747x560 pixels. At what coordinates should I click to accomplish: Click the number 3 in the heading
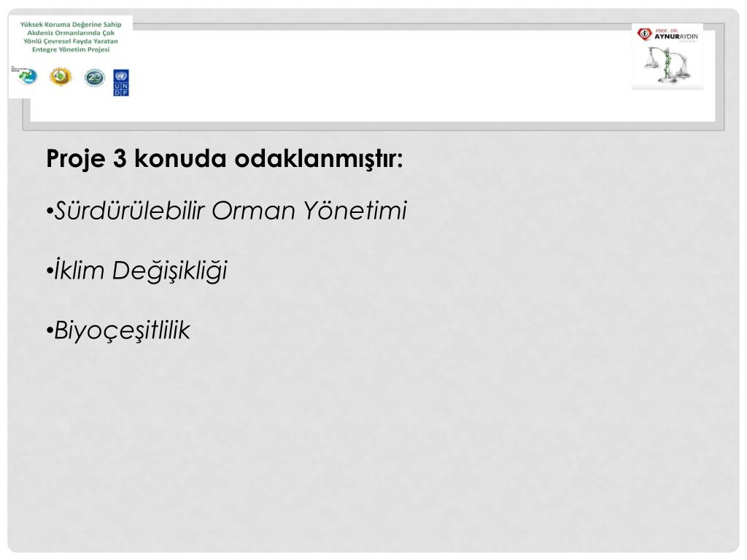coord(120,158)
